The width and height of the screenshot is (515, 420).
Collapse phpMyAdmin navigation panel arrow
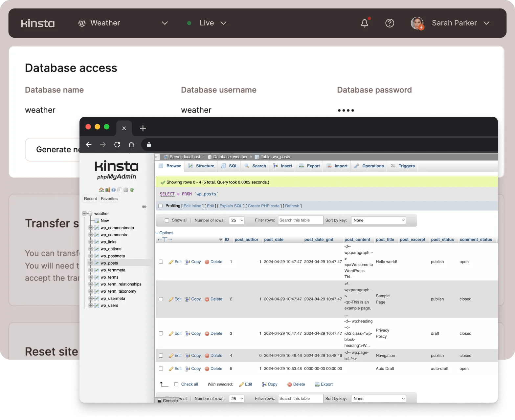point(157,157)
